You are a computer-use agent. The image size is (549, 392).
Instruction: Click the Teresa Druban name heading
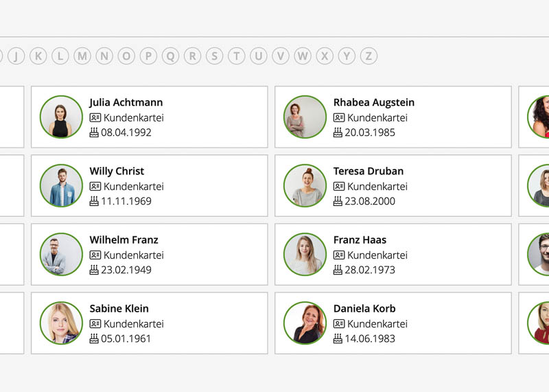tap(369, 171)
